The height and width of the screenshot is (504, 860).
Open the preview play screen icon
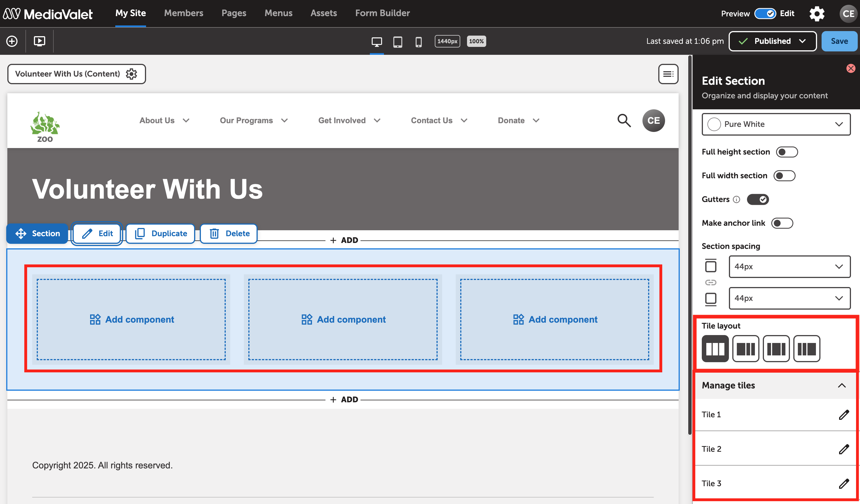(40, 41)
